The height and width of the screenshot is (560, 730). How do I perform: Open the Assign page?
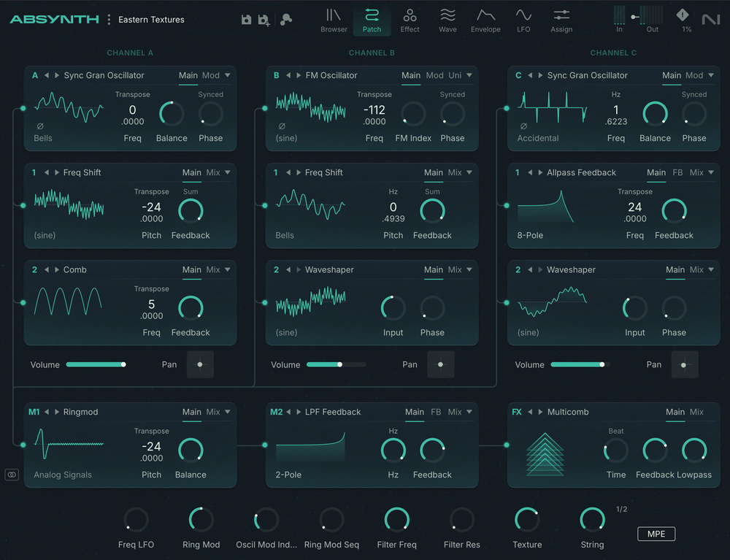561,21
